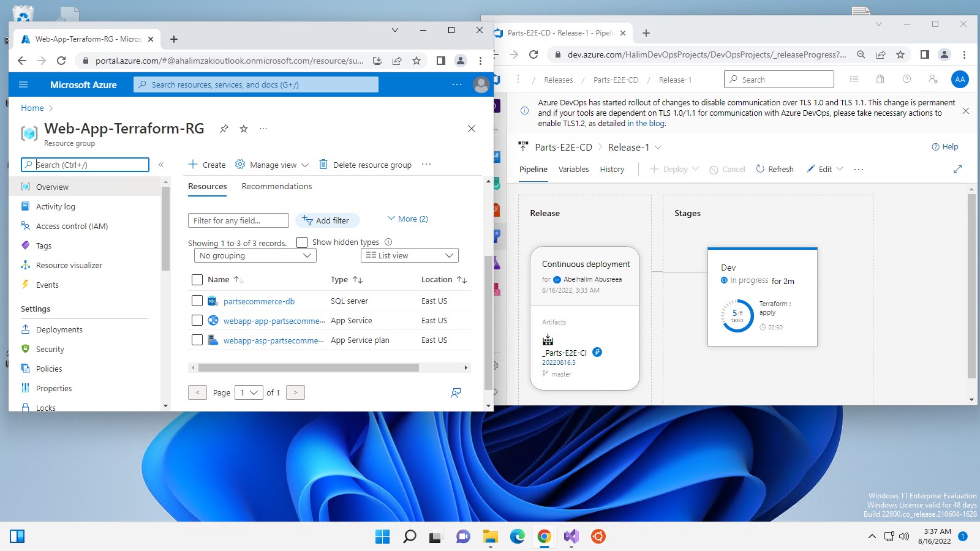Expand the Manage view menu
Screen dimensions: 980x551
point(272,165)
